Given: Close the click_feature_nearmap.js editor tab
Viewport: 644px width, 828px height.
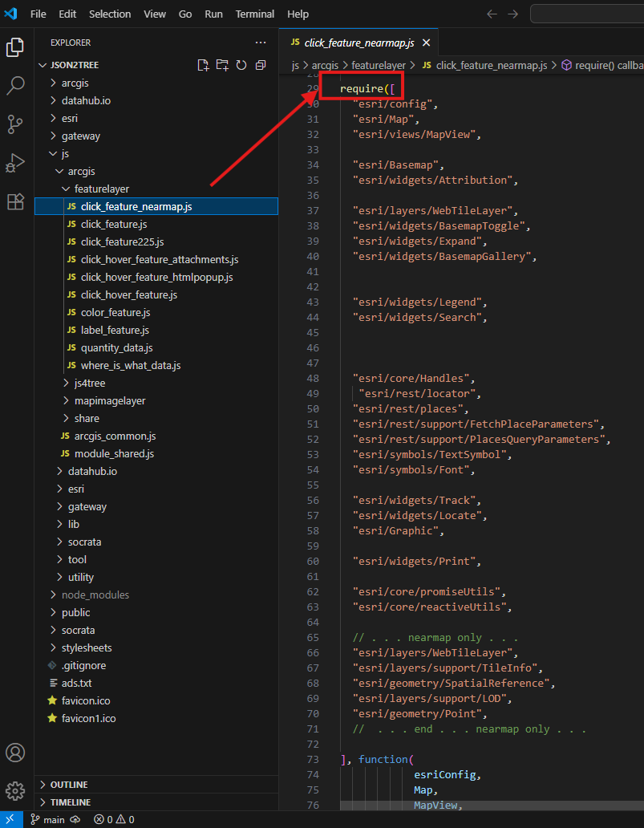Looking at the screenshot, I should click(x=427, y=43).
